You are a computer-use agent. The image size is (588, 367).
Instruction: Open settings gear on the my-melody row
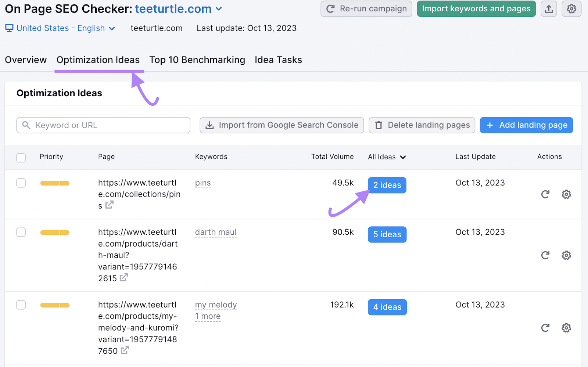566,328
